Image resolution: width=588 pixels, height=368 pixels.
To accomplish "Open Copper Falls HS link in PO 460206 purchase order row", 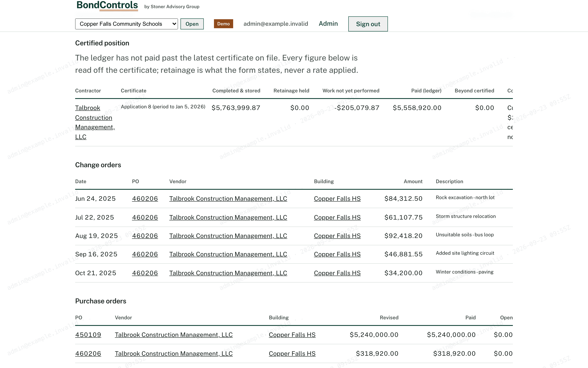I will pyautogui.click(x=292, y=354).
